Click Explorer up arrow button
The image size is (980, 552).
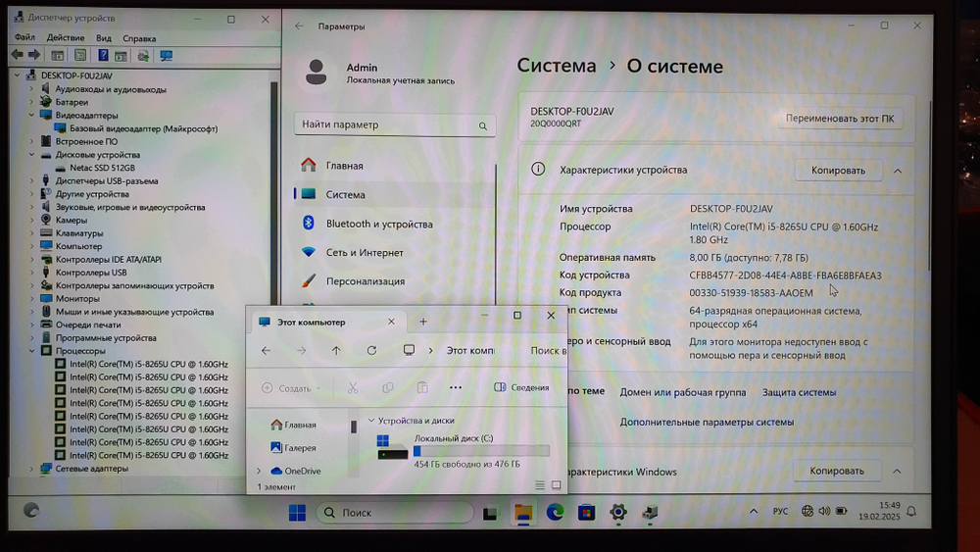click(336, 351)
